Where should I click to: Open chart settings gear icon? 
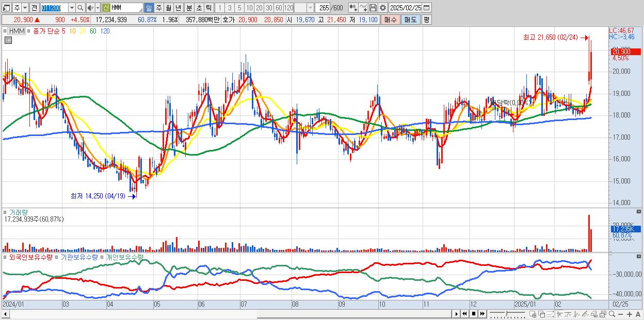pos(382,8)
